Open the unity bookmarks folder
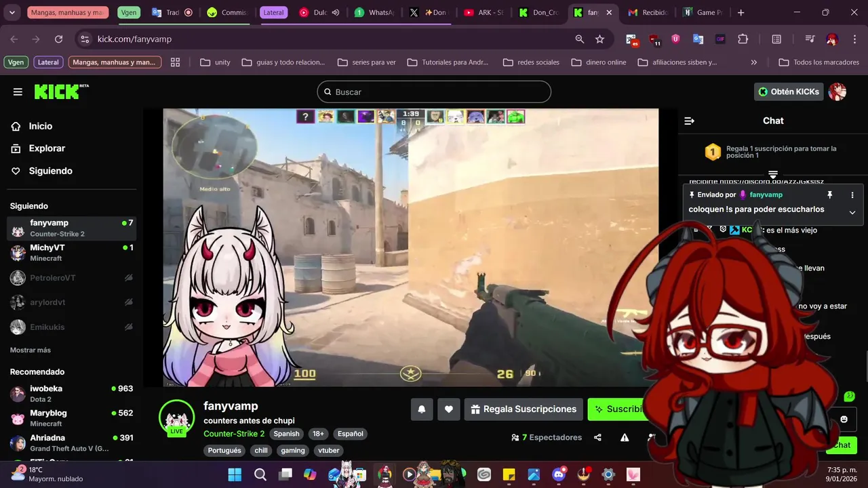This screenshot has height=488, width=868. pyautogui.click(x=216, y=62)
